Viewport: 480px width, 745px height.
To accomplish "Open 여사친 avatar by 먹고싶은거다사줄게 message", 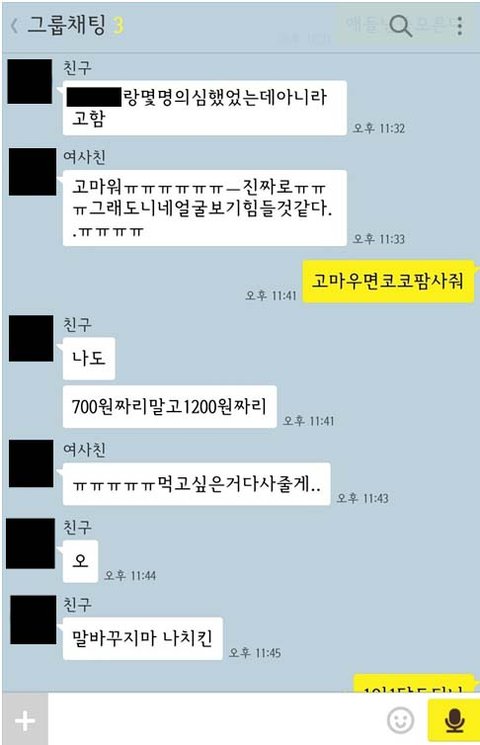I will pyautogui.click(x=31, y=463).
